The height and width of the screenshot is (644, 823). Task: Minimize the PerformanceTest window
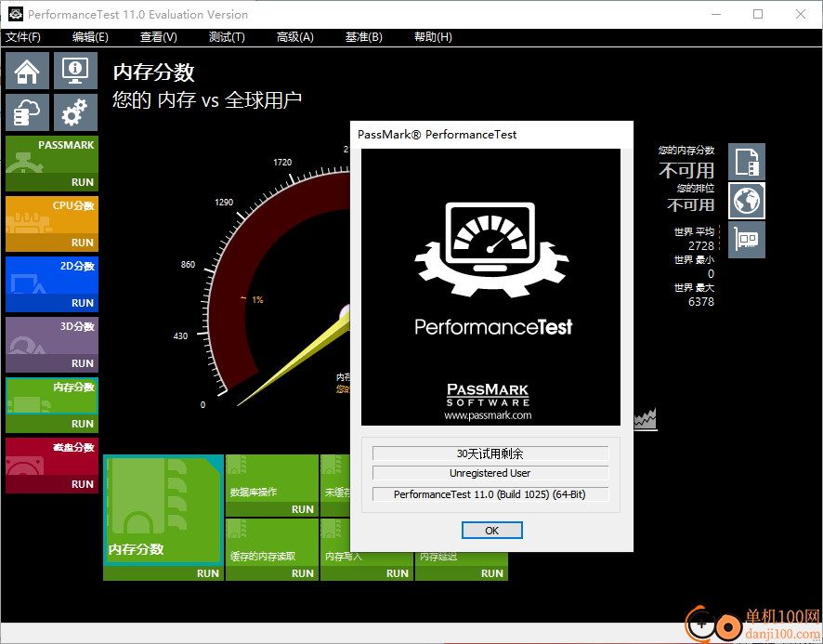click(x=715, y=14)
